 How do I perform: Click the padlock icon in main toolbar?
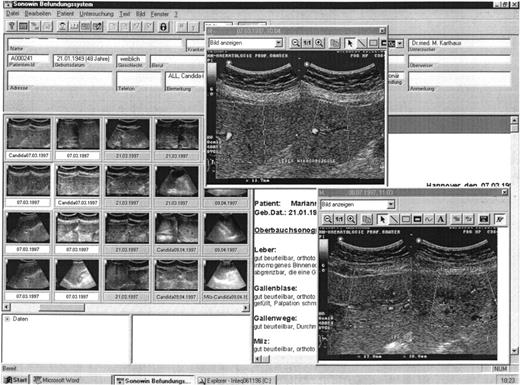pyautogui.click(x=163, y=26)
